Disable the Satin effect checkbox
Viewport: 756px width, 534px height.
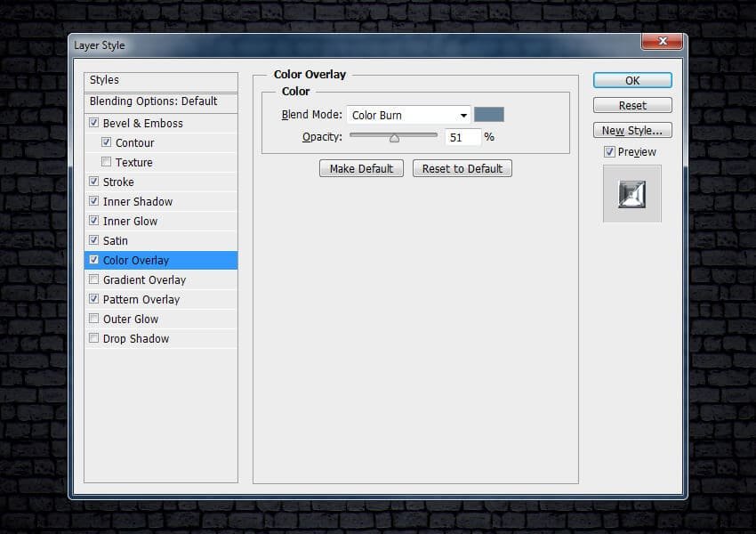point(94,241)
